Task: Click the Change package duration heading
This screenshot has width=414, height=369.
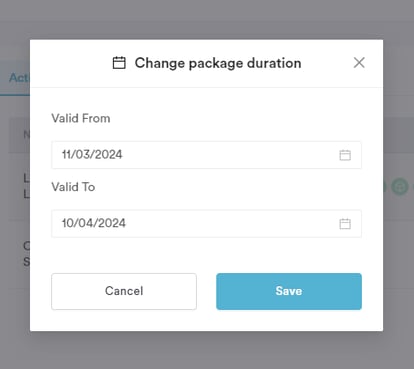Action: click(x=218, y=63)
